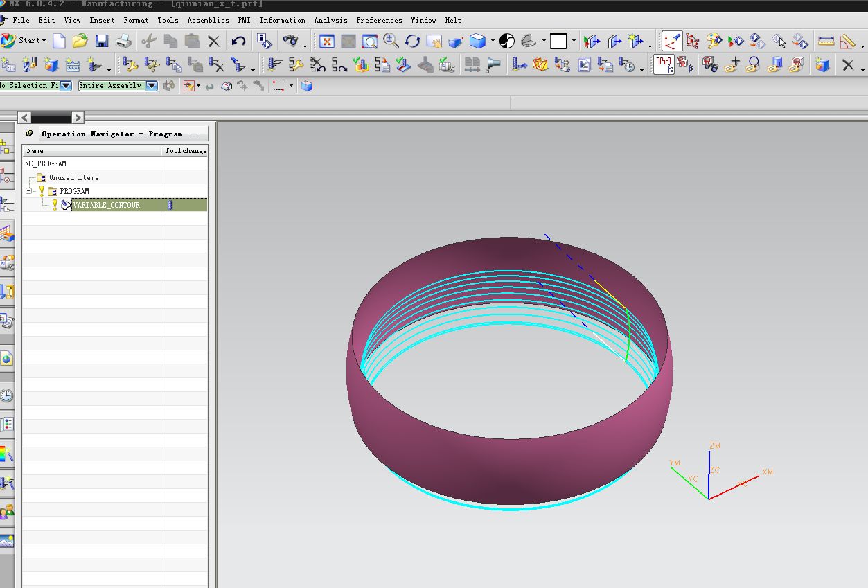Viewport: 868px width, 588px height.
Task: Click the Undo arrow icon
Action: click(239, 41)
